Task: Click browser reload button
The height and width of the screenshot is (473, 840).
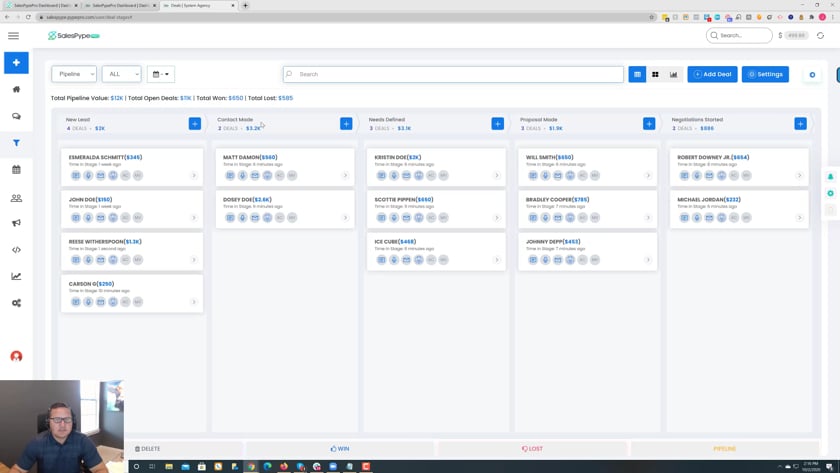Action: (28, 17)
